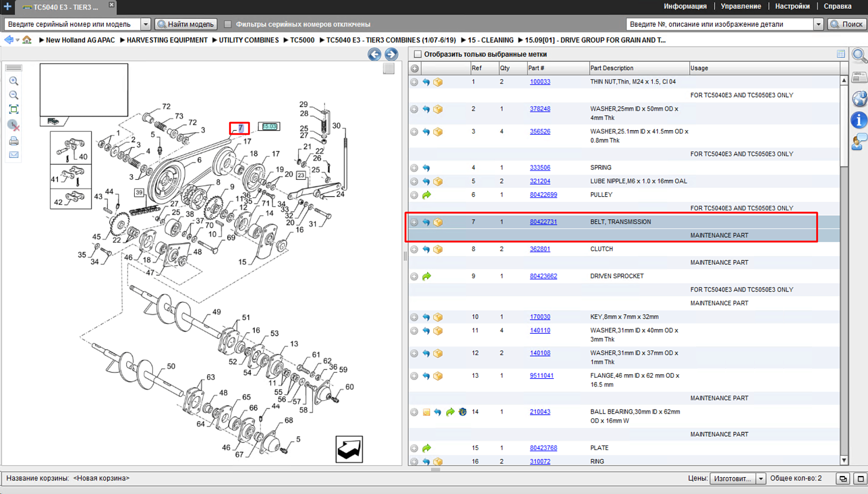Click the 'Найти модель' button
The width and height of the screenshot is (868, 494).
pos(186,24)
